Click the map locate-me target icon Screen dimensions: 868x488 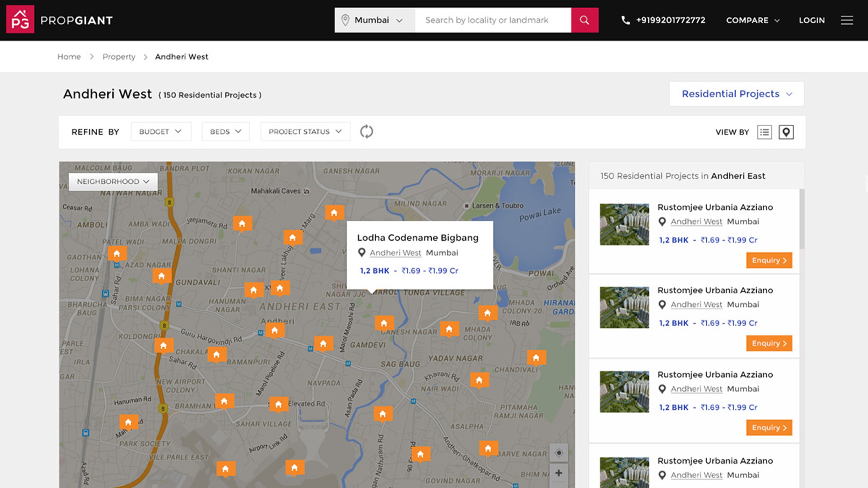tap(559, 453)
